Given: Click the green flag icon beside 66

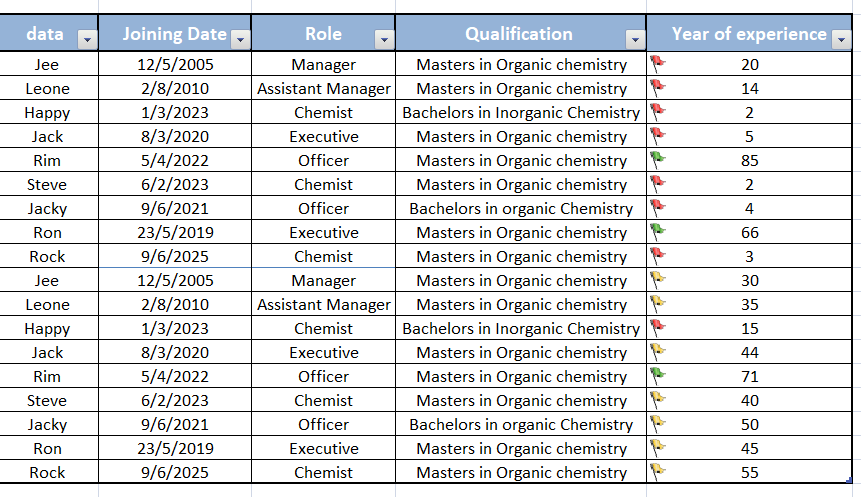Looking at the screenshot, I should (x=657, y=232).
